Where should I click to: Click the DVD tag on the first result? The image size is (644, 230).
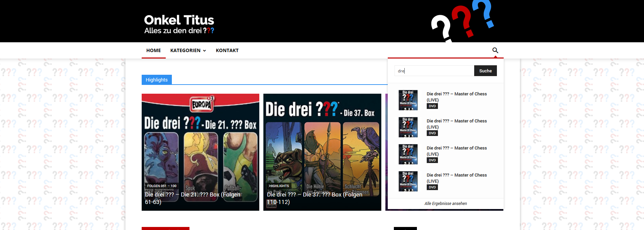pos(432,106)
